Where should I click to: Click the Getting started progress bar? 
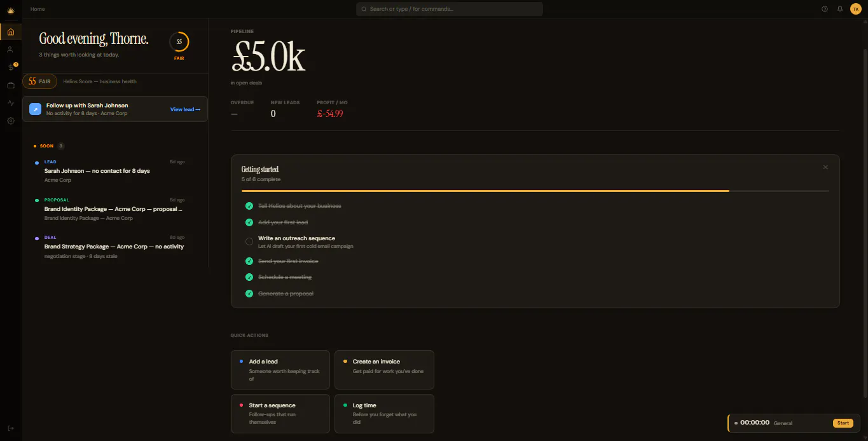[x=535, y=191]
